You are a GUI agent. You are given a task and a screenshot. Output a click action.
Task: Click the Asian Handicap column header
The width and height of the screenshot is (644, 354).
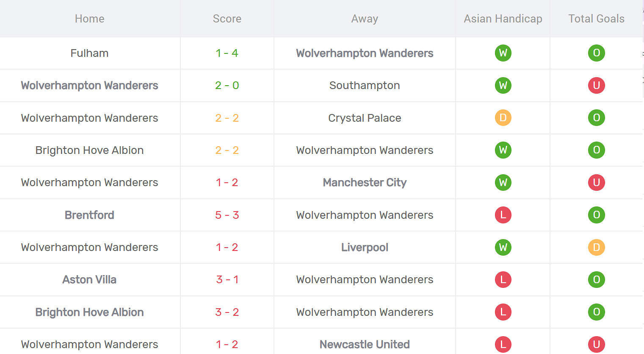click(503, 19)
